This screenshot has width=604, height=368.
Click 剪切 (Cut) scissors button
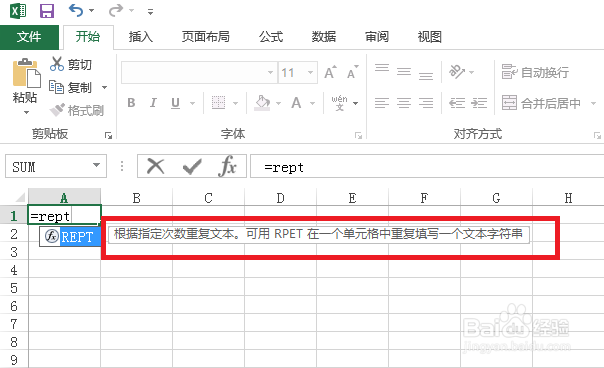(71, 64)
